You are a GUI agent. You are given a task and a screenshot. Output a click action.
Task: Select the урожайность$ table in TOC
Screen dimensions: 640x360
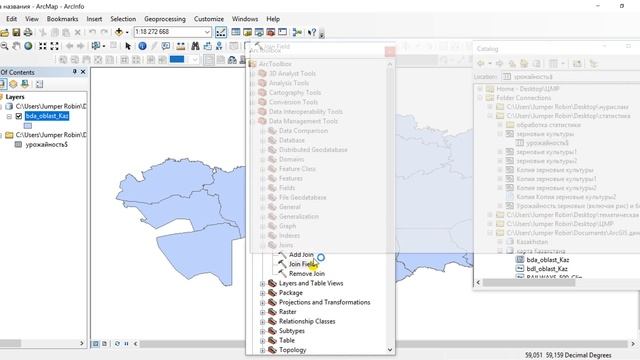pyautogui.click(x=47, y=144)
